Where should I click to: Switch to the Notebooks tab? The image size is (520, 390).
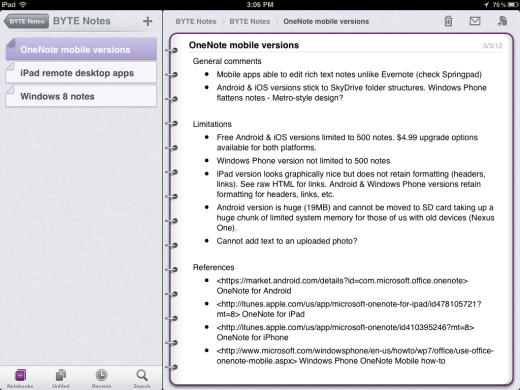tap(20, 379)
